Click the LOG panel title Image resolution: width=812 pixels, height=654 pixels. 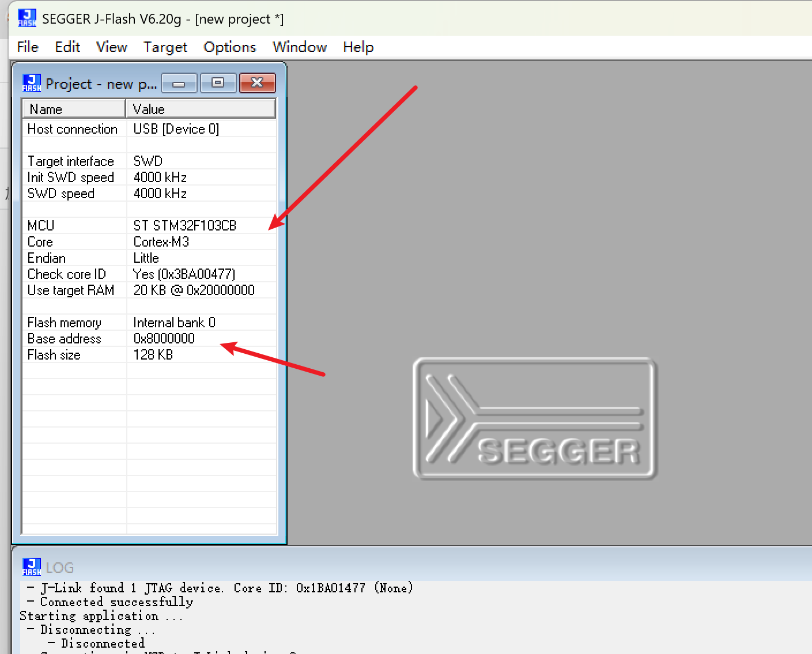coord(60,568)
